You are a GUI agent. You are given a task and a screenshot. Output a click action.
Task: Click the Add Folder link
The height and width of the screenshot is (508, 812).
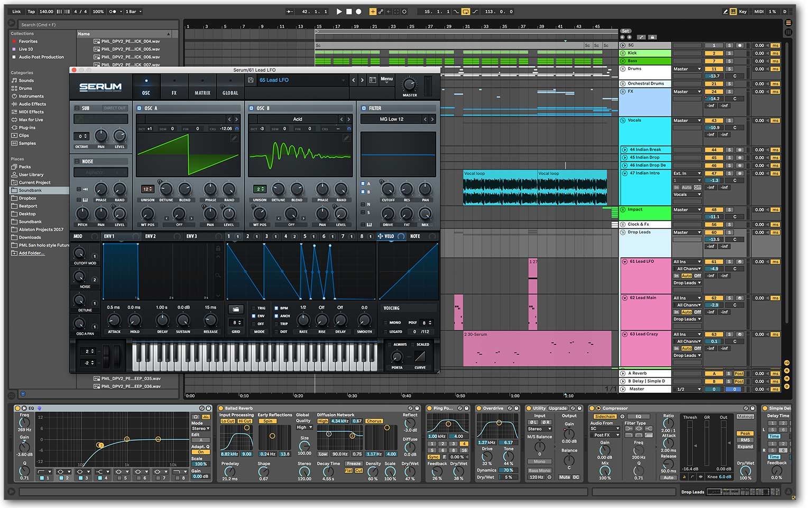[32, 253]
